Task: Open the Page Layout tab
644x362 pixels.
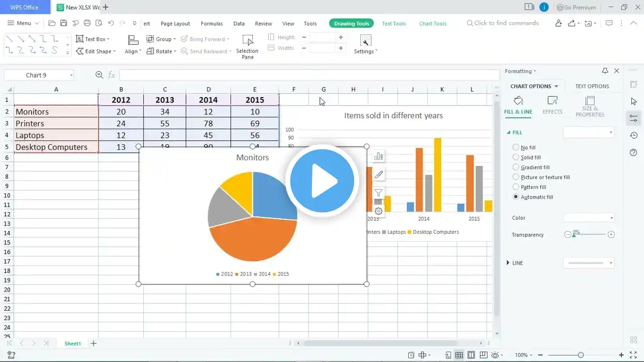Action: (175, 24)
